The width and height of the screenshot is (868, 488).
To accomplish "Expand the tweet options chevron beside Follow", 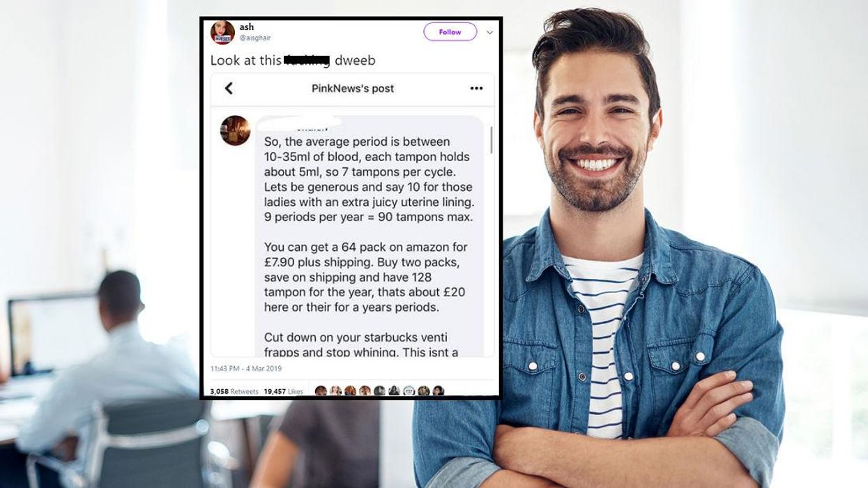I will tap(489, 32).
